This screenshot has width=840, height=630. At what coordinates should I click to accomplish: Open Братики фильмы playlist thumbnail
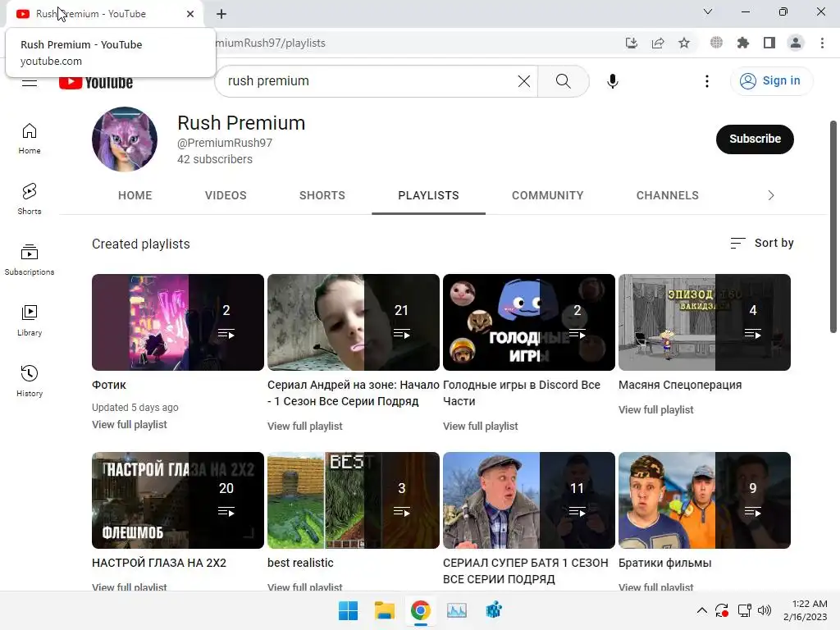coord(705,500)
